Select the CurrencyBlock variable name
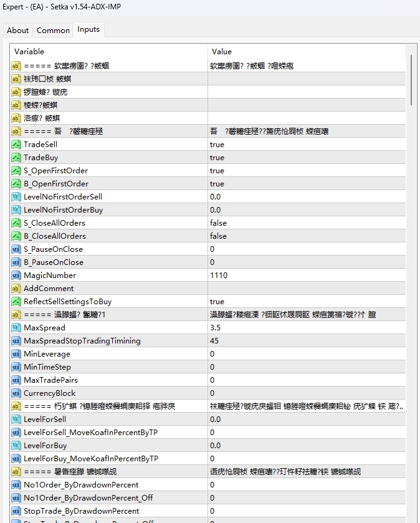 [x=50, y=393]
